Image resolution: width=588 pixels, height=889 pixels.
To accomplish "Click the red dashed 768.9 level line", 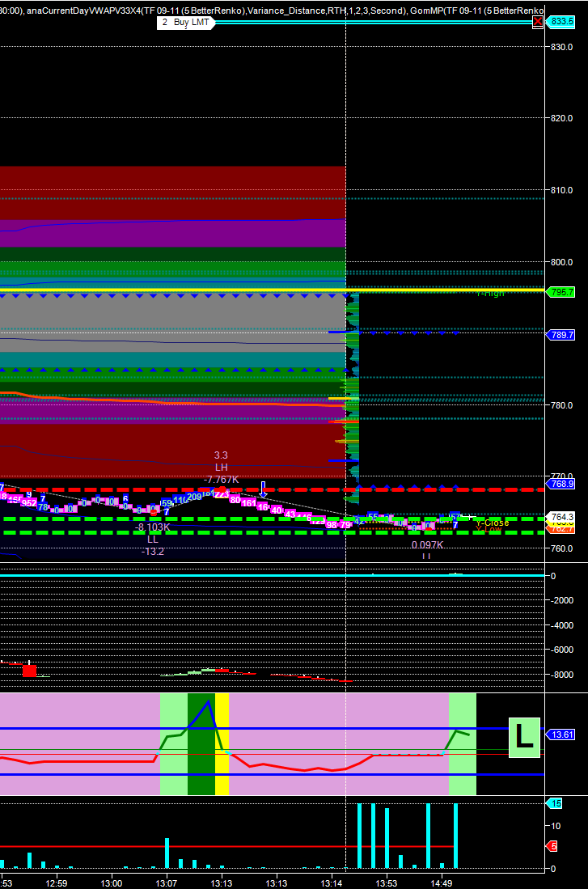I will pos(273,489).
